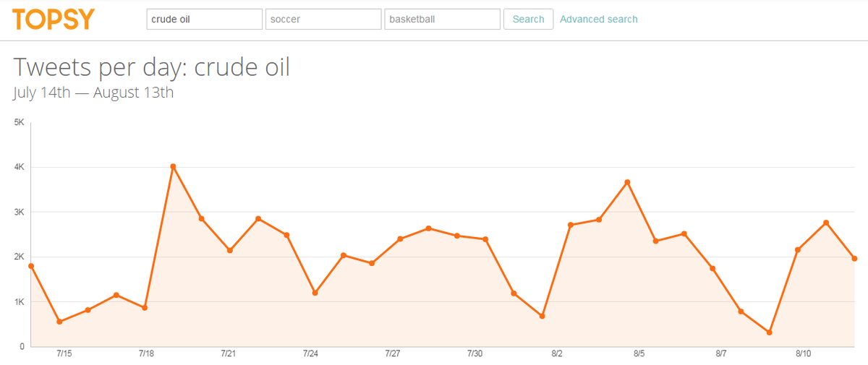Click the 'July 14th — August 13th' date range
Screen dimensions: 868x365
(x=93, y=93)
